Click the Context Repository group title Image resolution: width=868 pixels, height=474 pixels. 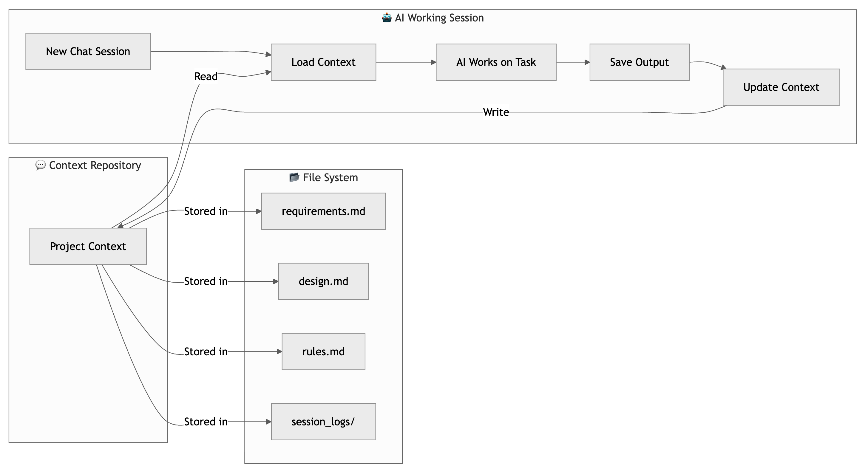[x=95, y=165]
